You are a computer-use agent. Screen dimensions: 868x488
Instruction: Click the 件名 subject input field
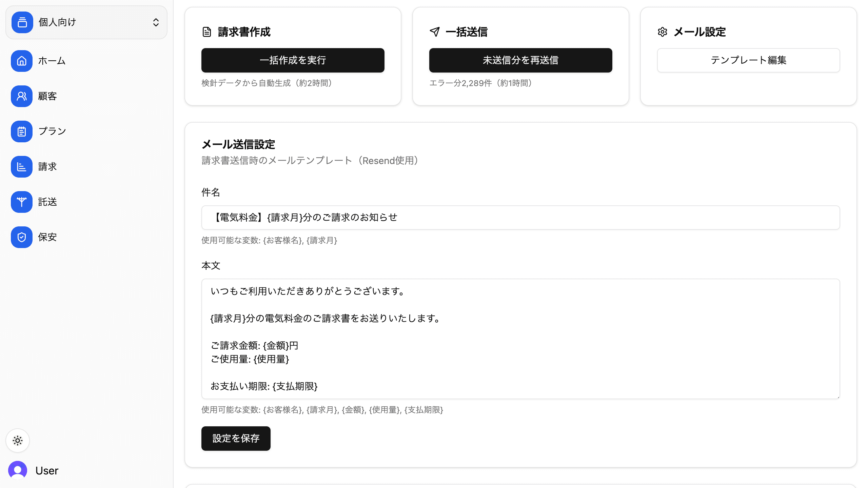tap(521, 218)
